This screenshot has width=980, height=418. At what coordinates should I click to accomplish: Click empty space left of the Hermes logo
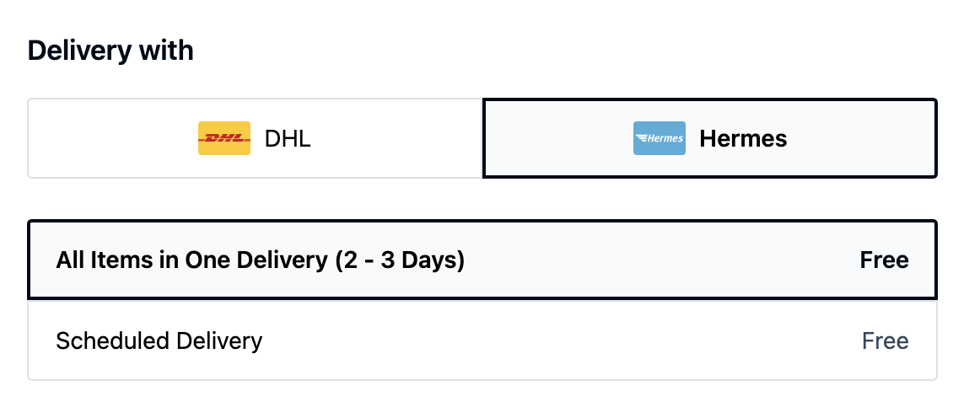[557, 138]
